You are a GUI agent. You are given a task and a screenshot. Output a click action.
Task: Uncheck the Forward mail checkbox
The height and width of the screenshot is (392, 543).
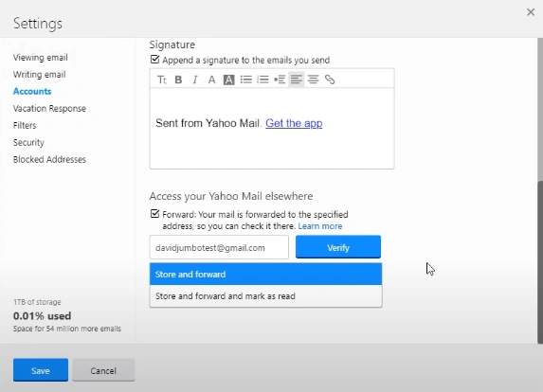(x=154, y=214)
